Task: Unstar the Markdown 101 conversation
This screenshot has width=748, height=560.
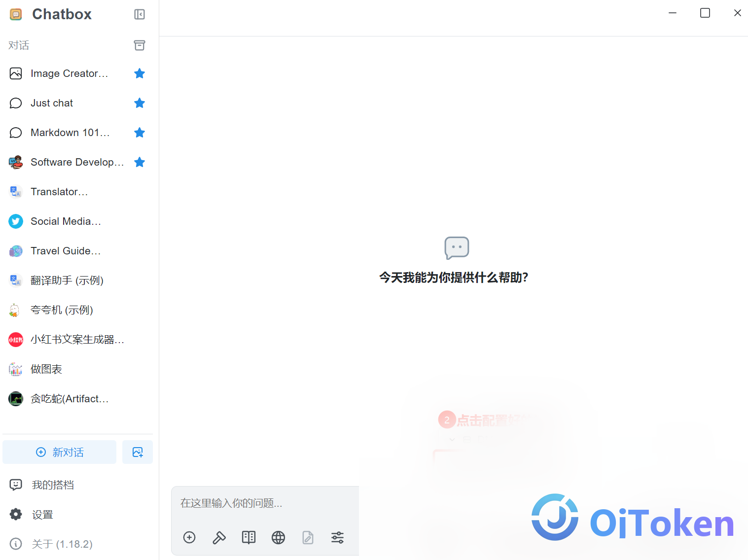Action: click(140, 133)
